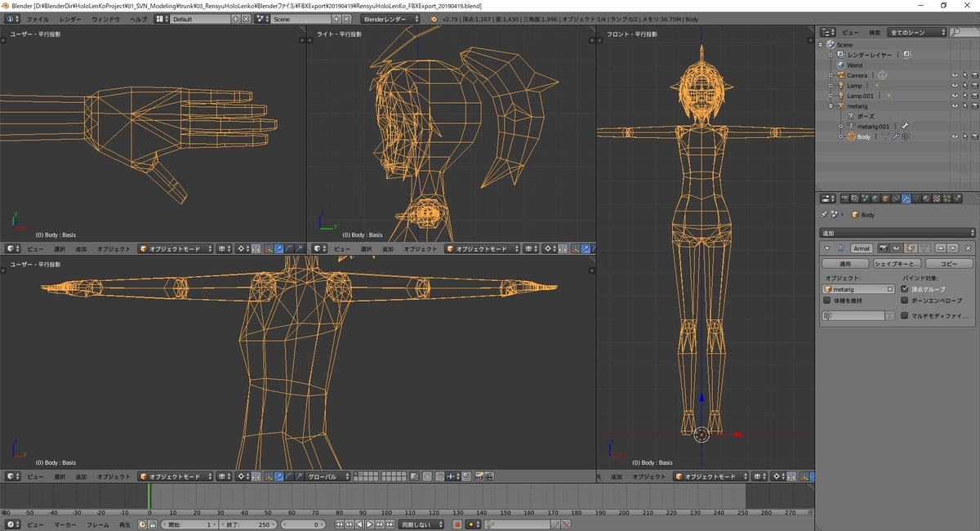980x531 pixels.
Task: Open the 追加 add-modifier dropdown
Action: pyautogui.click(x=898, y=233)
